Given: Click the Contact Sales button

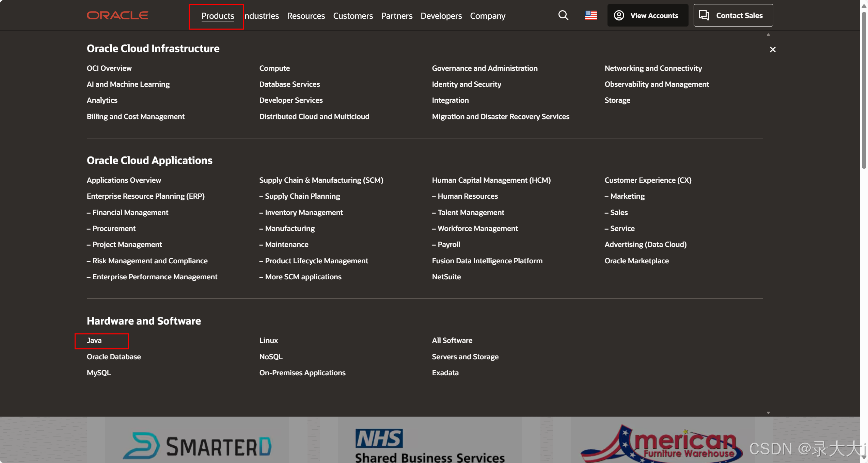Looking at the screenshot, I should (x=733, y=15).
